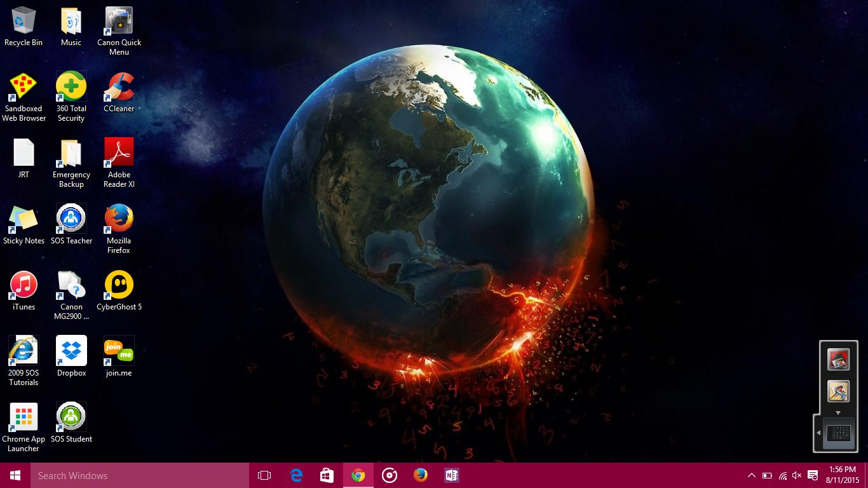Check the battery status tray icon
868x488 pixels.
coord(767,475)
